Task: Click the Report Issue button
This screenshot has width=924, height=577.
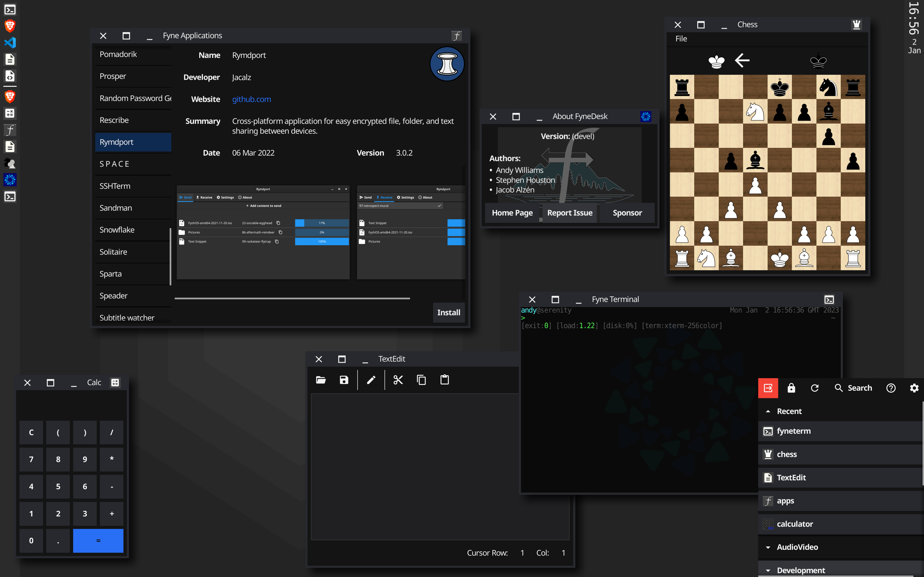Action: (570, 213)
